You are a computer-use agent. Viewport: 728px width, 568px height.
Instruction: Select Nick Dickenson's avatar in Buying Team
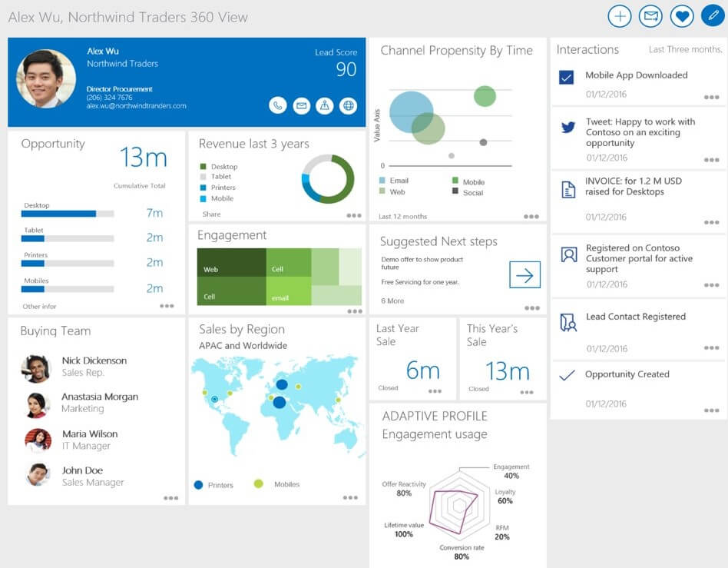pyautogui.click(x=36, y=369)
